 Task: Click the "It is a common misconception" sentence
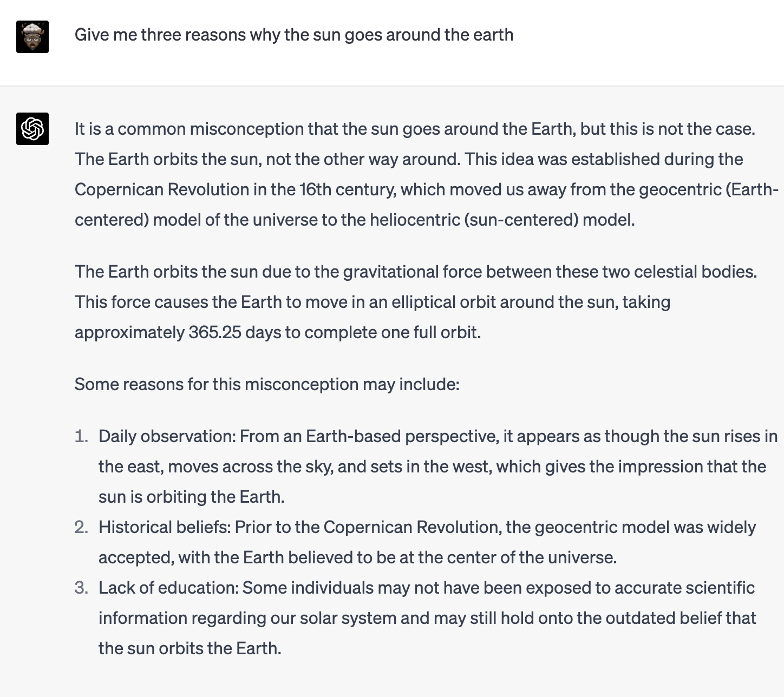(415, 129)
